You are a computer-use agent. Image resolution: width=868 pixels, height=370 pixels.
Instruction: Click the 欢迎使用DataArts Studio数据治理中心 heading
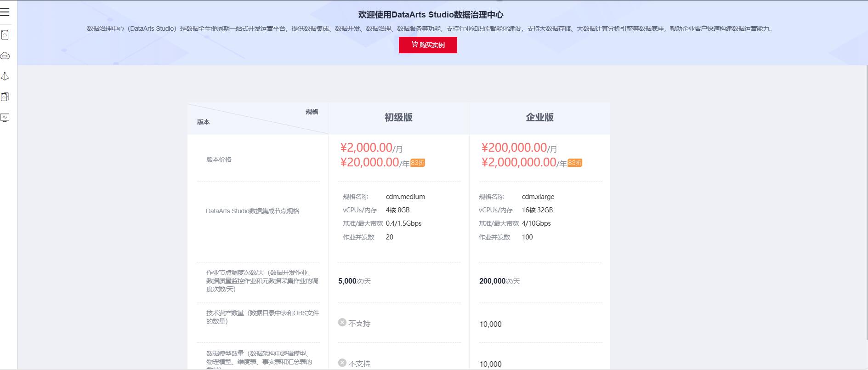pyautogui.click(x=431, y=15)
